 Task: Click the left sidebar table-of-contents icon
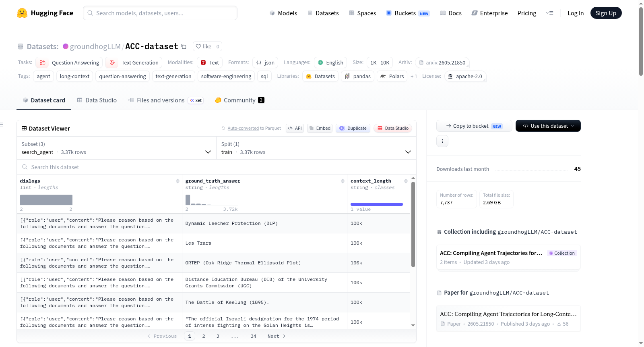[2, 125]
